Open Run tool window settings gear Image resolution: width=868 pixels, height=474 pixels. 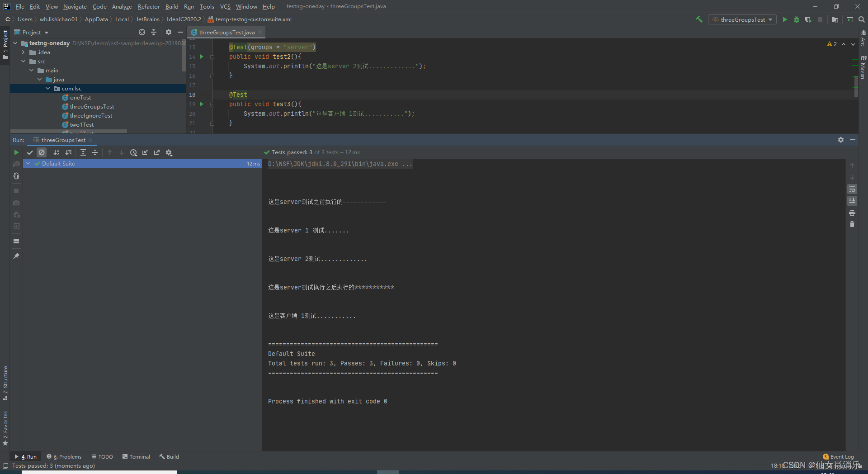[x=841, y=140]
